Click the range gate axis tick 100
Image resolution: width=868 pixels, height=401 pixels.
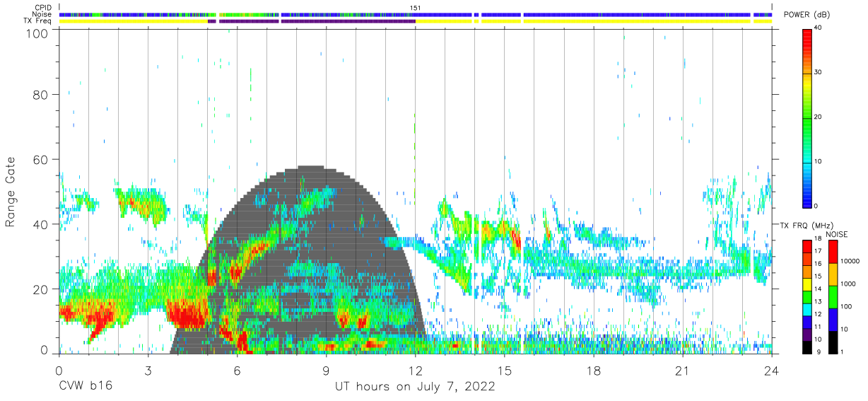tap(37, 33)
